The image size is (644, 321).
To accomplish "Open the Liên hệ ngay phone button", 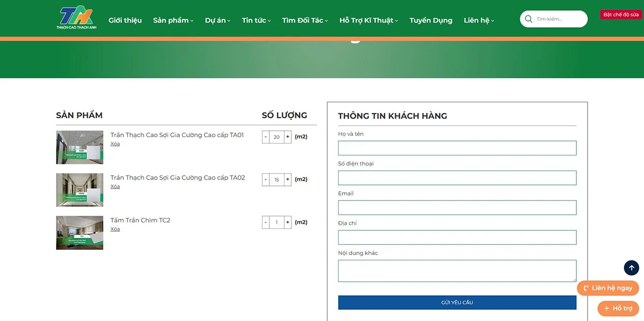I will [x=608, y=288].
